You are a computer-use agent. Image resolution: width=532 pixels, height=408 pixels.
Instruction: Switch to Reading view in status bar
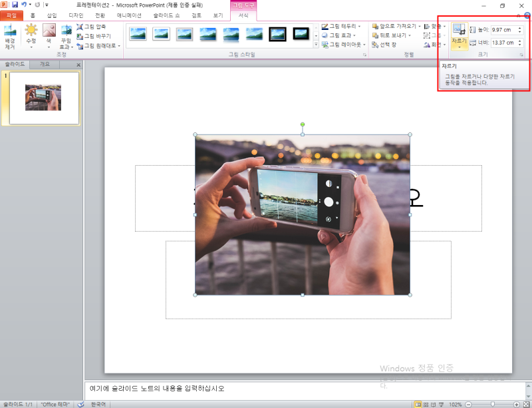(x=434, y=404)
